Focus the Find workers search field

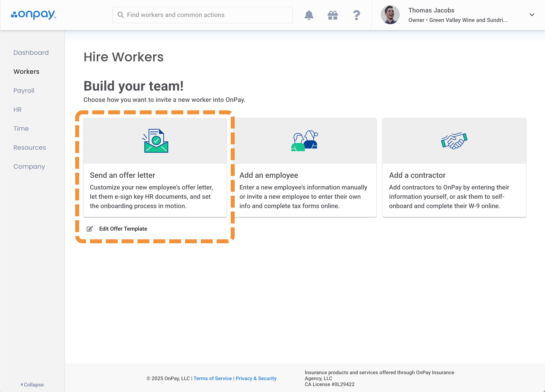pos(207,15)
